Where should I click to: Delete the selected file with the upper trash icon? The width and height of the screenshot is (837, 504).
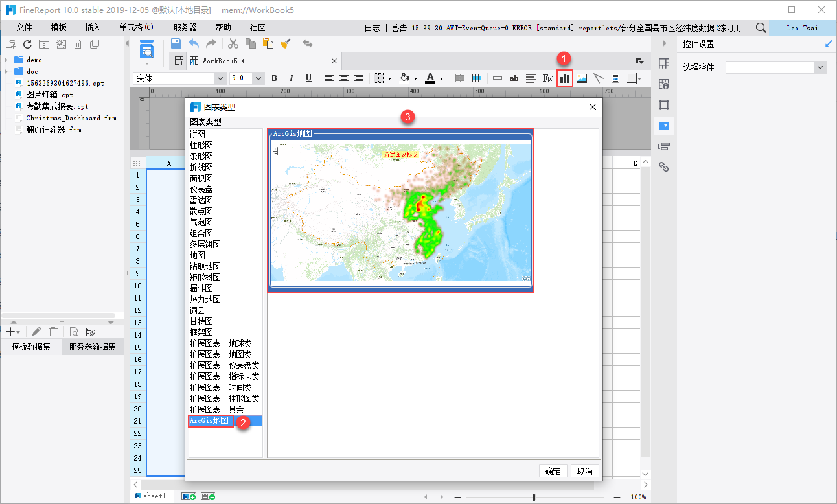[x=78, y=44]
